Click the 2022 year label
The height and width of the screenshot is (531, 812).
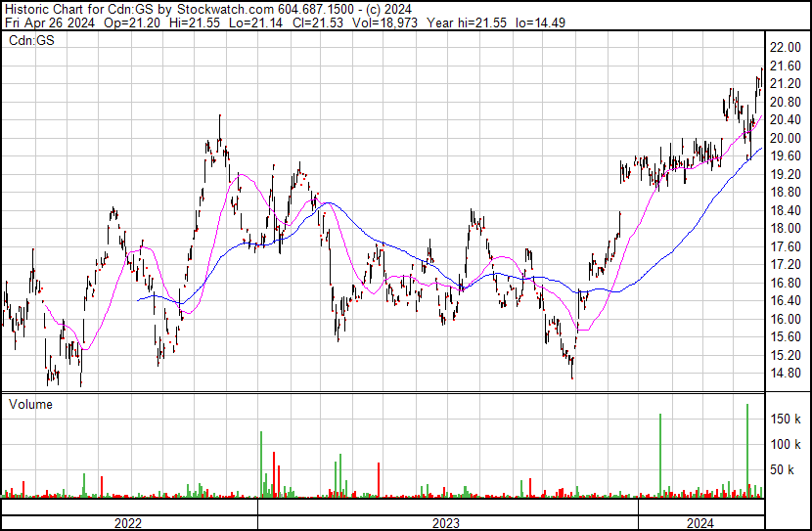pyautogui.click(x=128, y=523)
